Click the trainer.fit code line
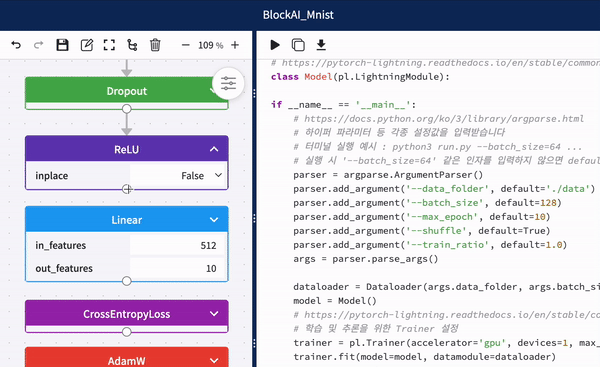Viewport: 600px width, 367px height. coord(424,357)
